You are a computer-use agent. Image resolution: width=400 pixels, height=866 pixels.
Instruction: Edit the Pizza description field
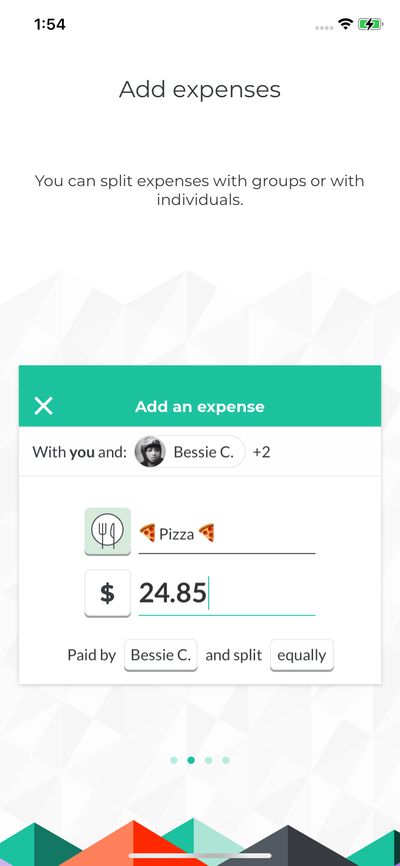[227, 535]
